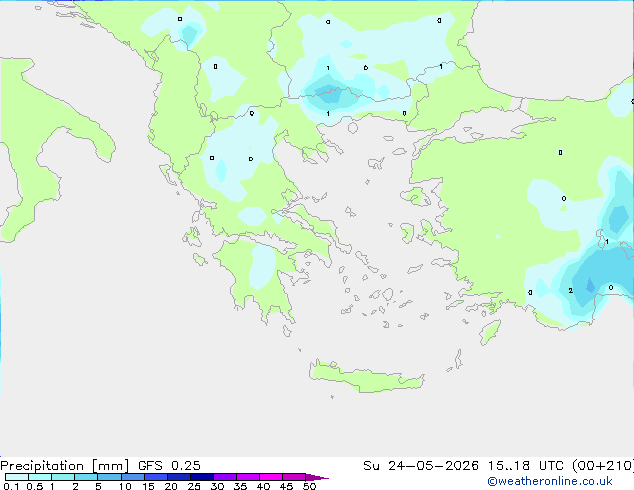Pick the legend color between 30 and 35

[x=224, y=477]
